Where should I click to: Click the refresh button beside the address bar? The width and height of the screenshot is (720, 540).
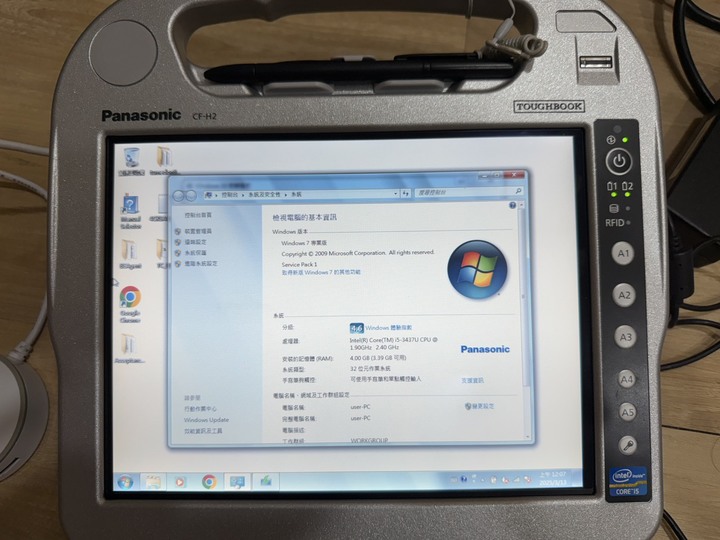coord(405,194)
